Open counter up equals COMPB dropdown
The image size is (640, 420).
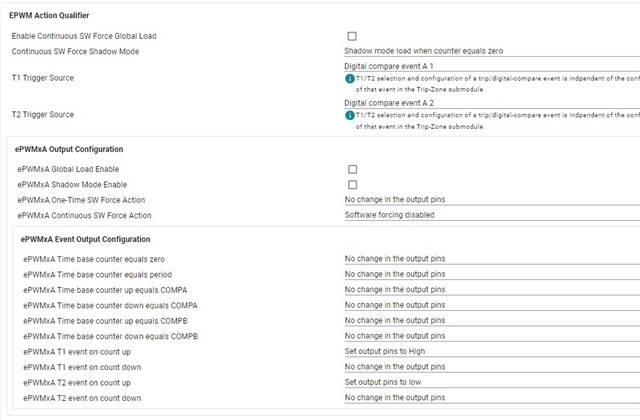490,321
